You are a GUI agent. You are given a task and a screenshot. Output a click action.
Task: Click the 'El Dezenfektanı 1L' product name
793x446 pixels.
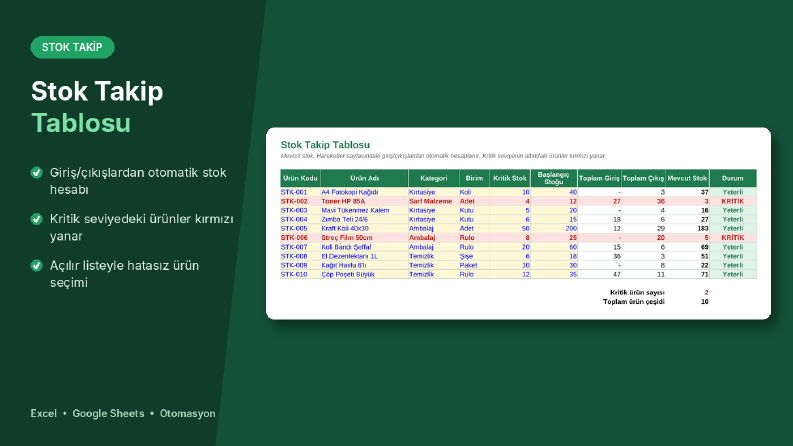(x=349, y=256)
